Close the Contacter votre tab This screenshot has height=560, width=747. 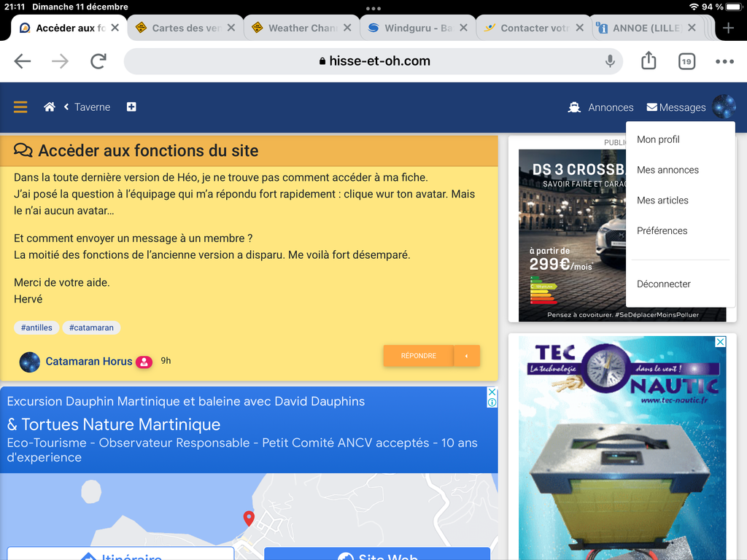(579, 28)
